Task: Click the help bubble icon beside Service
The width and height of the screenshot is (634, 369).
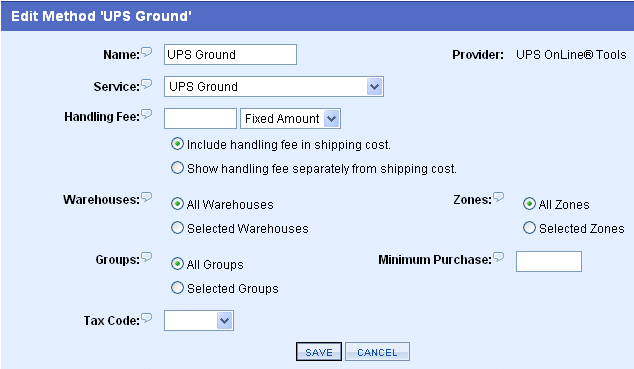Action: pos(146,84)
